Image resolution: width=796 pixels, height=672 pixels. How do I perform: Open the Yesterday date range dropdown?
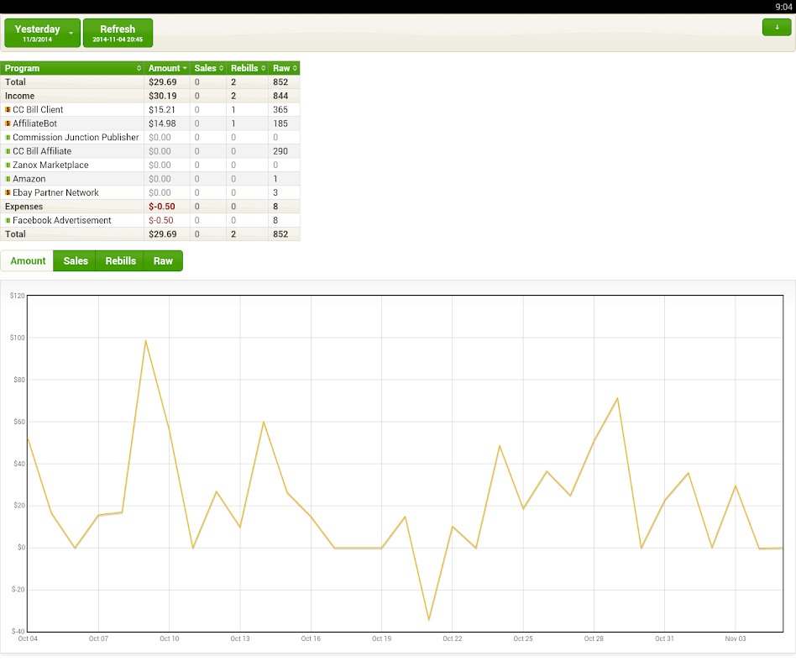click(x=43, y=33)
